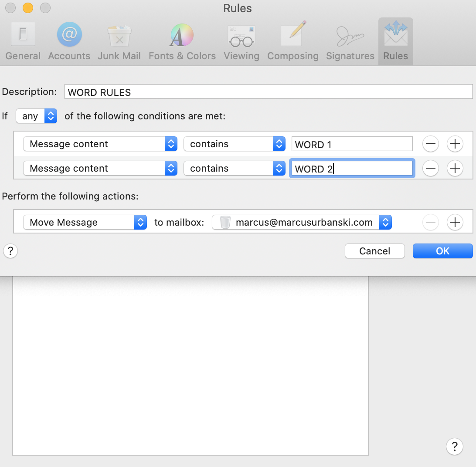Open first row's Message content dropdown
This screenshot has height=467, width=476.
(x=100, y=144)
